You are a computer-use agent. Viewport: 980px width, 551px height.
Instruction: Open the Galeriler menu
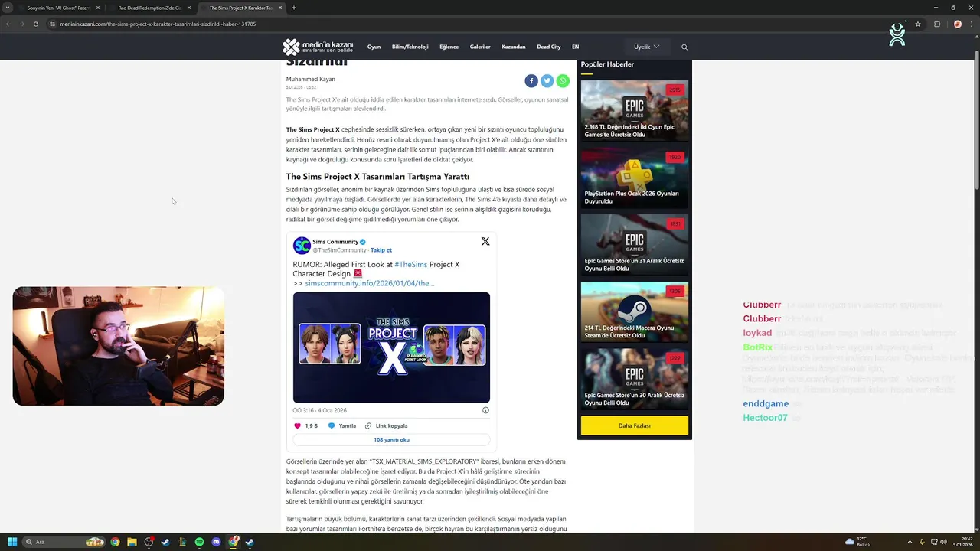click(480, 47)
